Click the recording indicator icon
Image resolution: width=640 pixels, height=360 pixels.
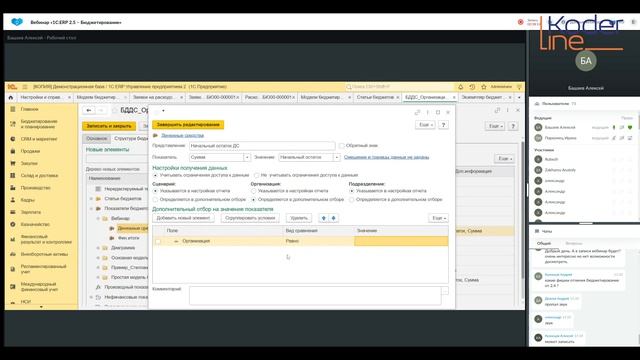pos(520,22)
